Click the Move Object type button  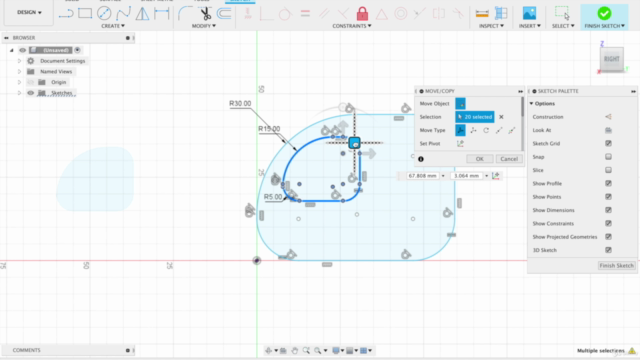click(x=460, y=104)
